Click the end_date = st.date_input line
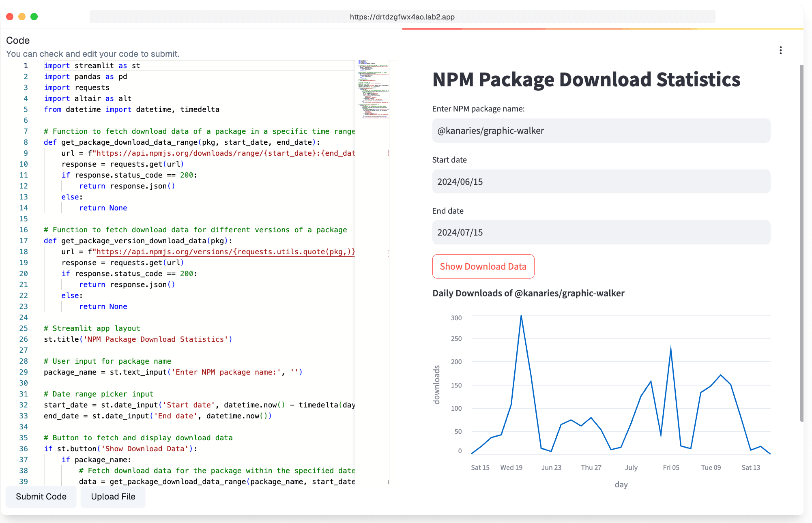 coord(158,416)
